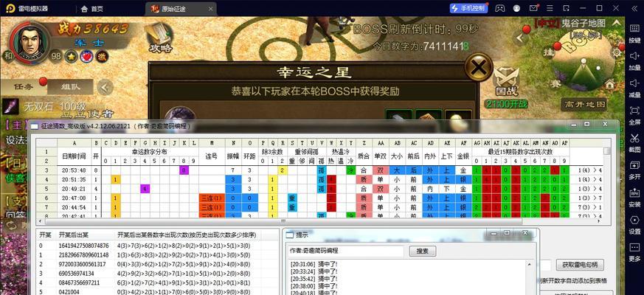Open the user account icon in title bar

[x=516, y=8]
